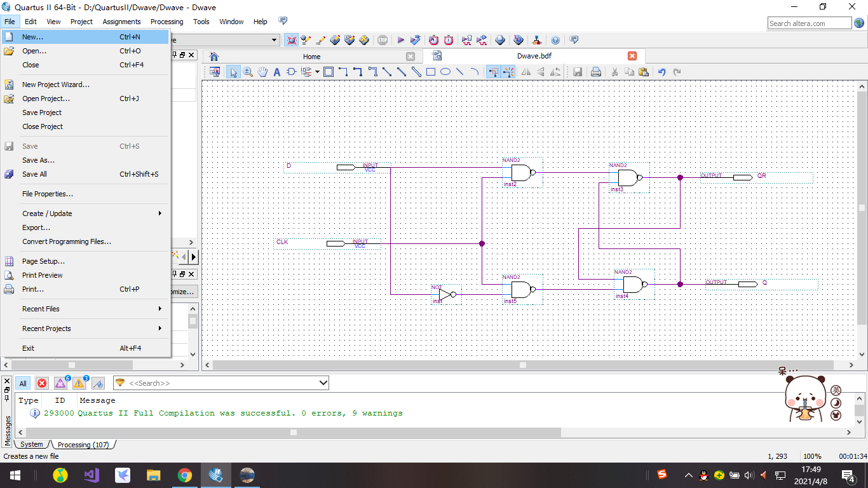Click the Flip Horizontal icon
868x488 pixels.
click(x=526, y=72)
